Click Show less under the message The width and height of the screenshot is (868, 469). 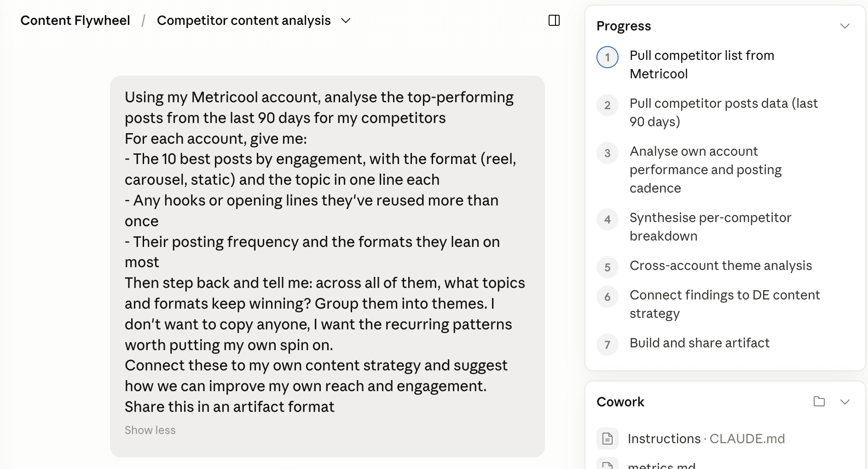[150, 430]
